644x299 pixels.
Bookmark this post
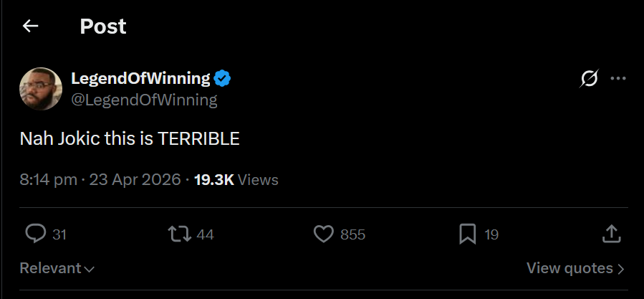tap(467, 234)
